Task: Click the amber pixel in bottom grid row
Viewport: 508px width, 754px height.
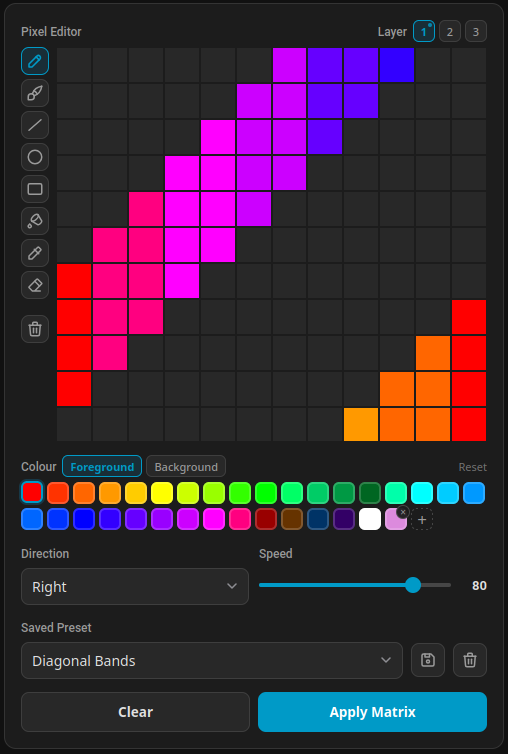Action: tap(361, 425)
